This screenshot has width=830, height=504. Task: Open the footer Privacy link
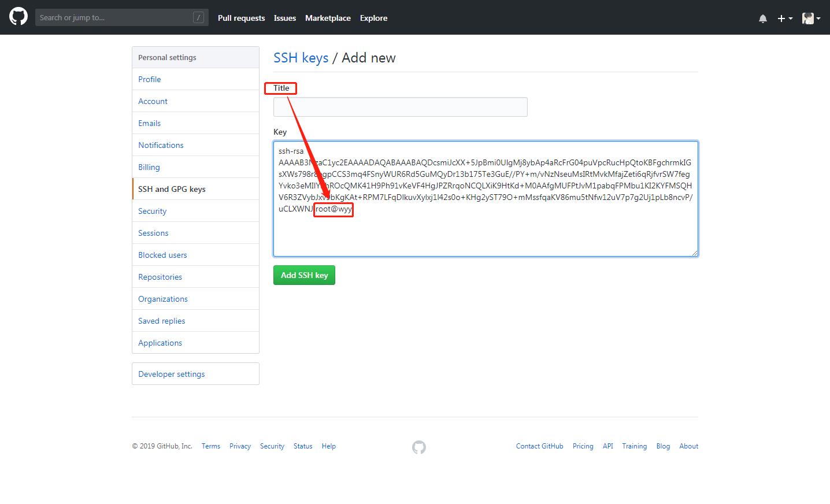[x=240, y=446]
